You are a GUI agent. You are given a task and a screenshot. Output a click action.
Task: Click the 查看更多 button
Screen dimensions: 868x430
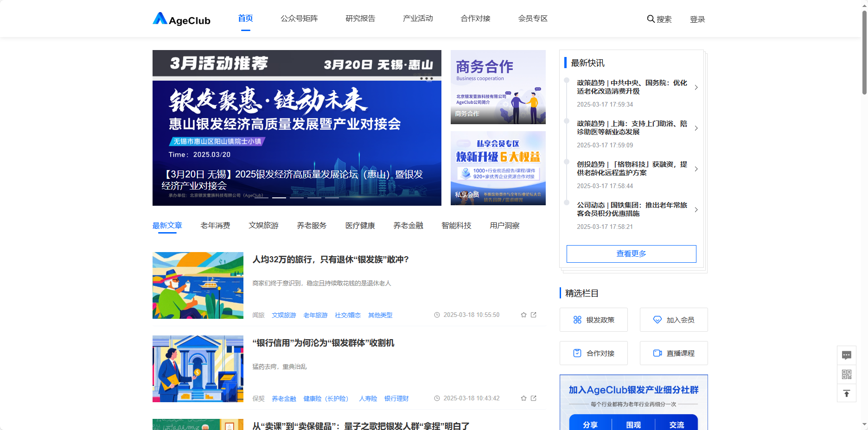click(x=631, y=254)
